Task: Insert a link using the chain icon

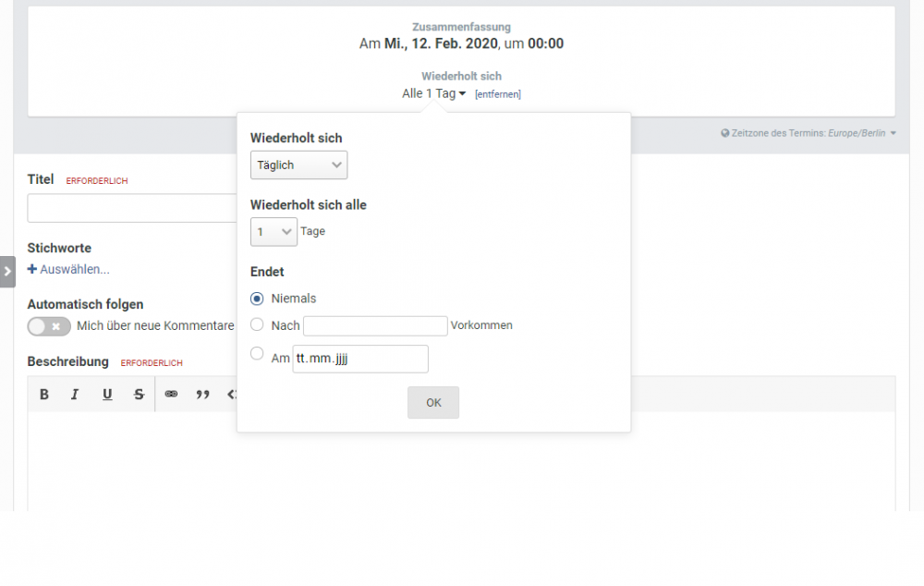Action: [171, 394]
